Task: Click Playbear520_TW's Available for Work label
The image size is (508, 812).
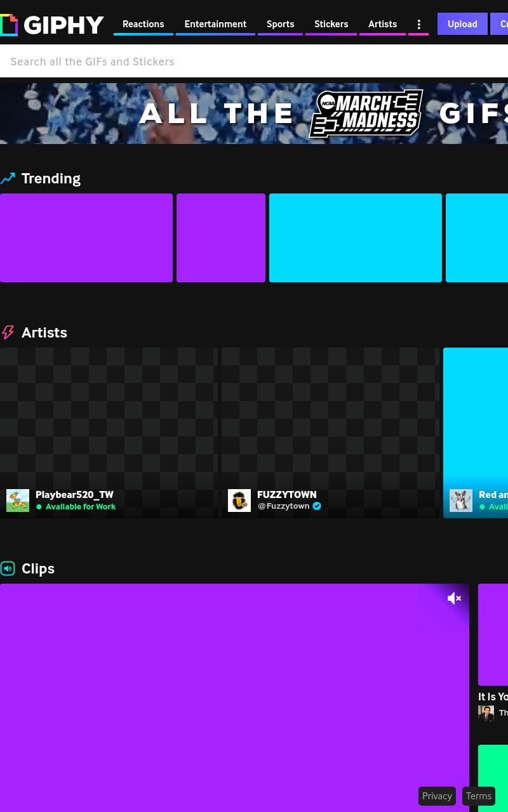Action: 81,507
